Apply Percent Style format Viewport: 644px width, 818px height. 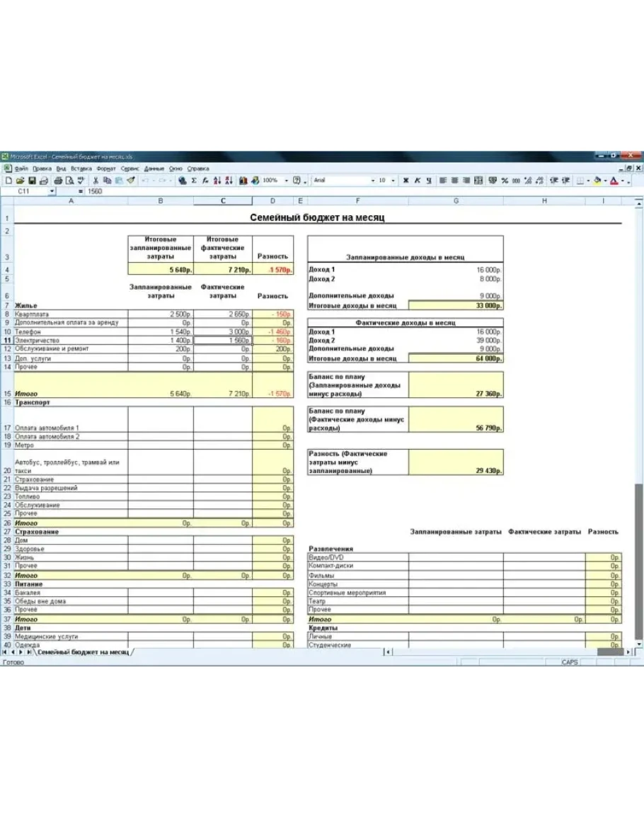click(x=505, y=181)
